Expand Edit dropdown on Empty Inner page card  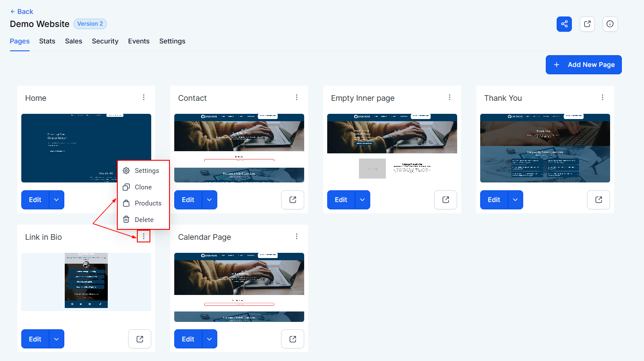362,200
